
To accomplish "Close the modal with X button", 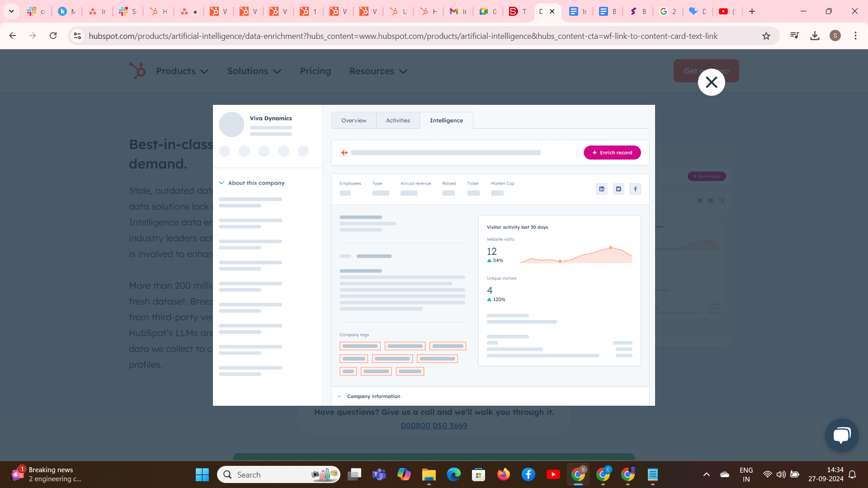I will (712, 82).
